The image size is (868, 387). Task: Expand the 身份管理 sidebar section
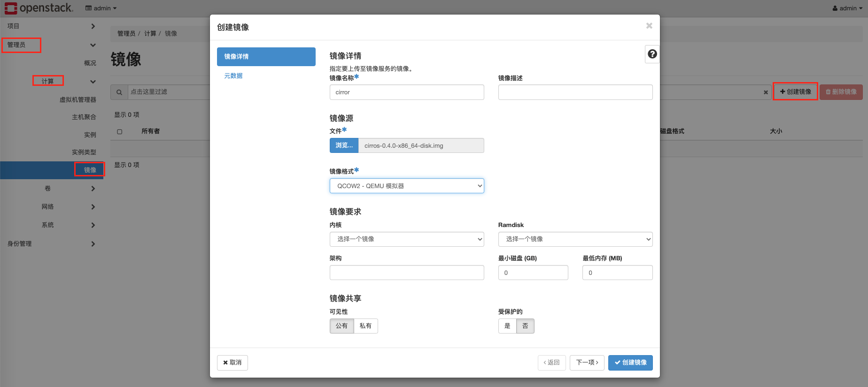point(52,244)
